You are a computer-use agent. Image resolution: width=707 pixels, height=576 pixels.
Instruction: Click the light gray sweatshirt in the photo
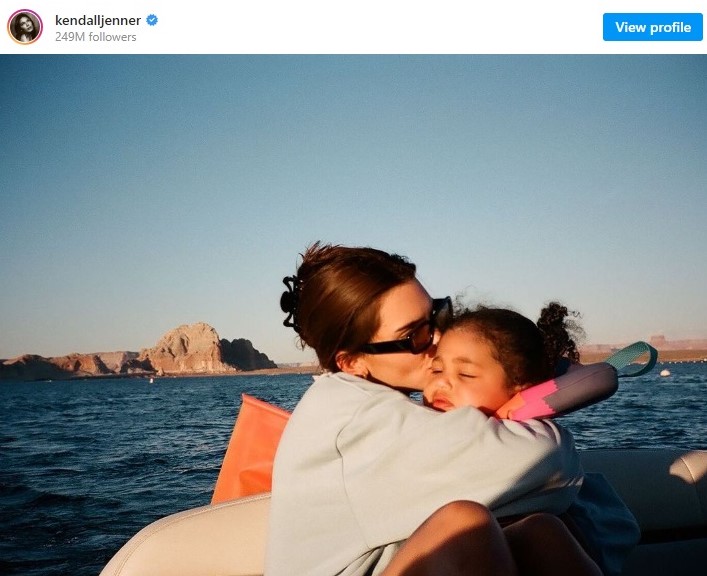pos(400,470)
